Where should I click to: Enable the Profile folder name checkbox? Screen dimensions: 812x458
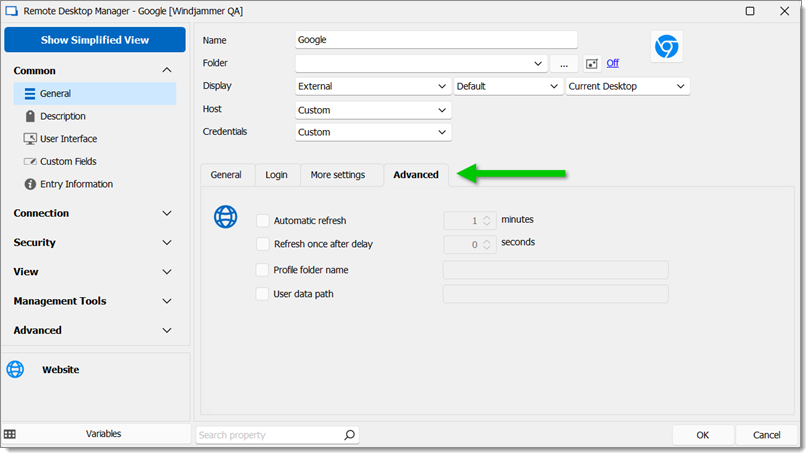(263, 270)
